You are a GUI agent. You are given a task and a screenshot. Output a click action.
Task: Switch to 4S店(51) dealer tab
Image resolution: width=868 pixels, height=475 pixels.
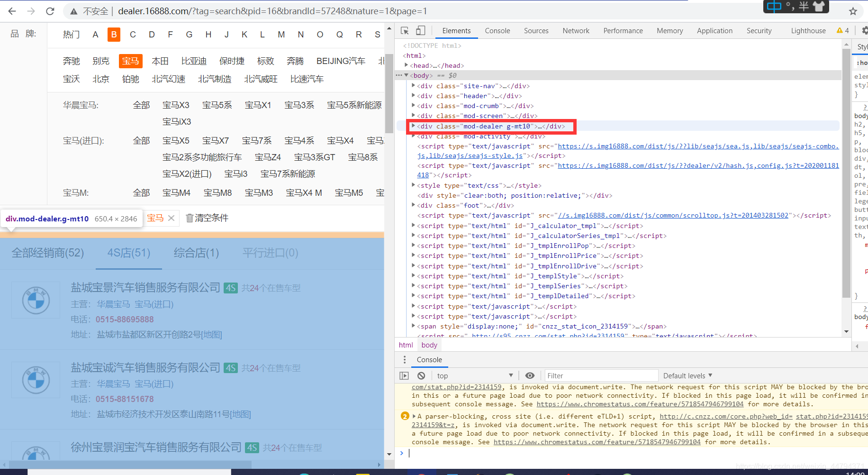(129, 253)
